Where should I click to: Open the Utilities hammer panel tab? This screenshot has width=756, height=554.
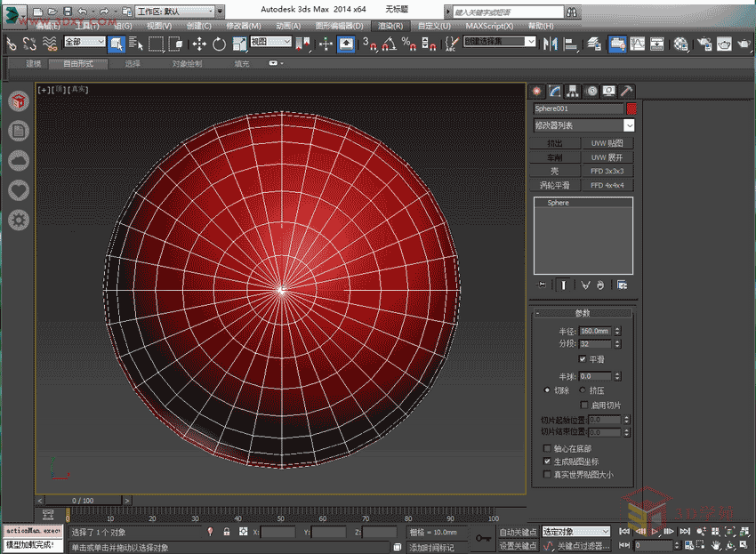[627, 91]
